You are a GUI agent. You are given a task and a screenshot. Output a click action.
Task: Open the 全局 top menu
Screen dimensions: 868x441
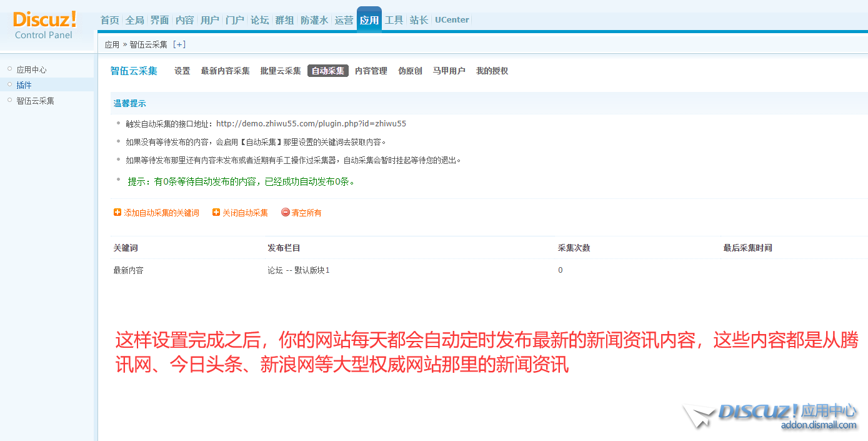coord(135,20)
